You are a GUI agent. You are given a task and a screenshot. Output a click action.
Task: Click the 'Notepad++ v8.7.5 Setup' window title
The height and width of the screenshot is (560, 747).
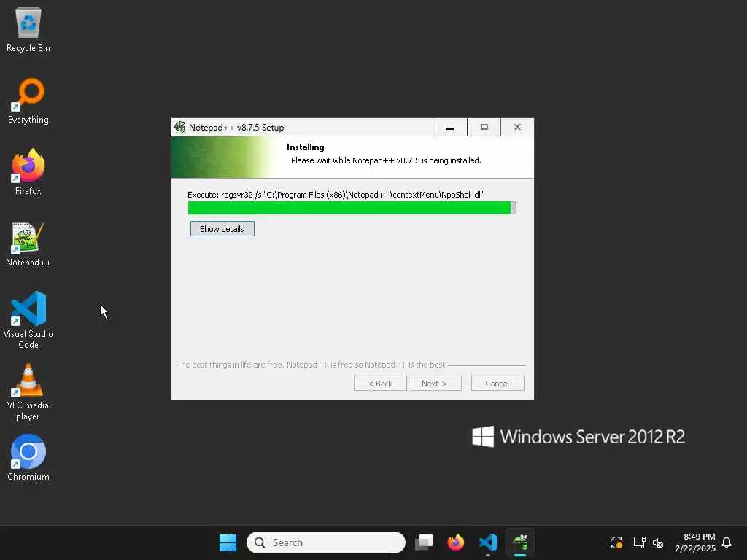[x=236, y=127]
